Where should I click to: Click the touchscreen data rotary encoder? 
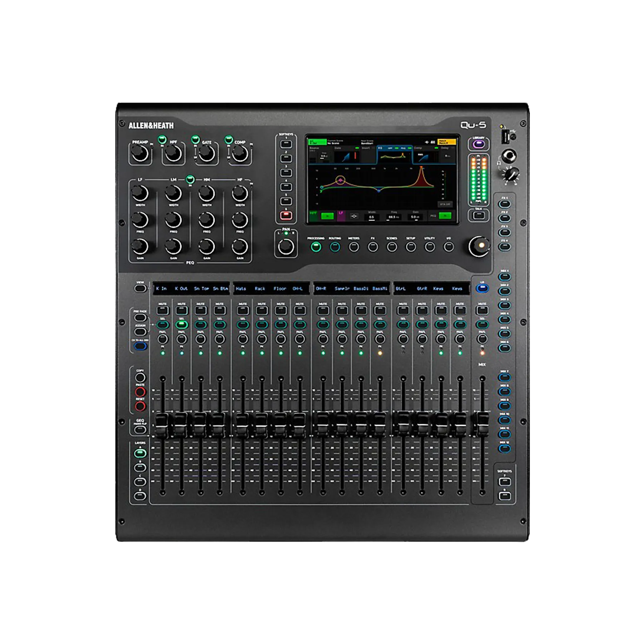pos(479,246)
